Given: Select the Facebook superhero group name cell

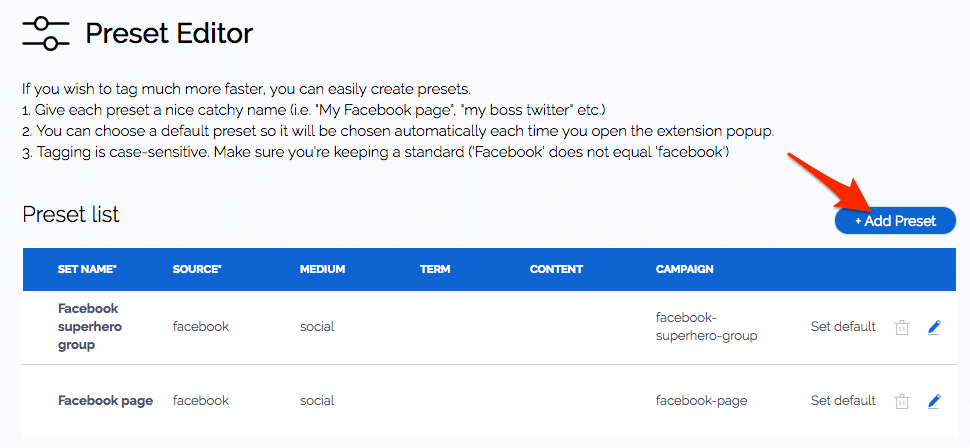Looking at the screenshot, I should click(88, 327).
